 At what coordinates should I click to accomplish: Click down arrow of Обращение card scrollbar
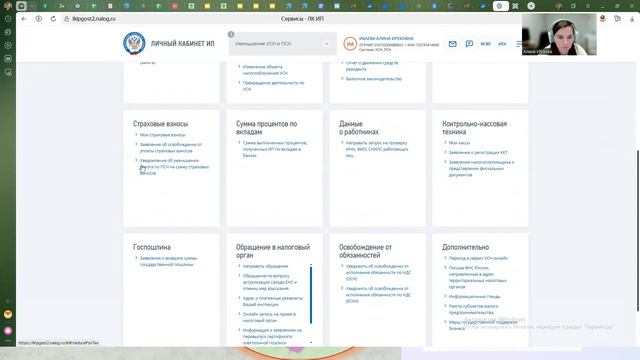coord(311,342)
